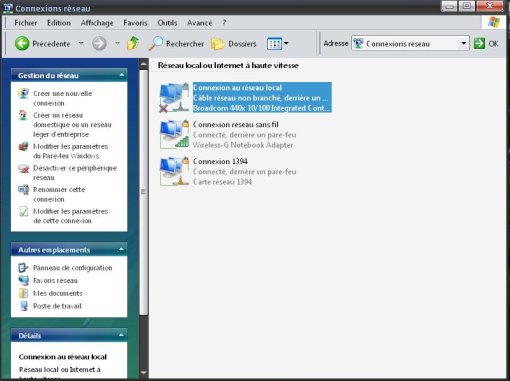Screen dimensions: 510x381
Task: Click Renommer cette connexion link
Action: [x=59, y=194]
